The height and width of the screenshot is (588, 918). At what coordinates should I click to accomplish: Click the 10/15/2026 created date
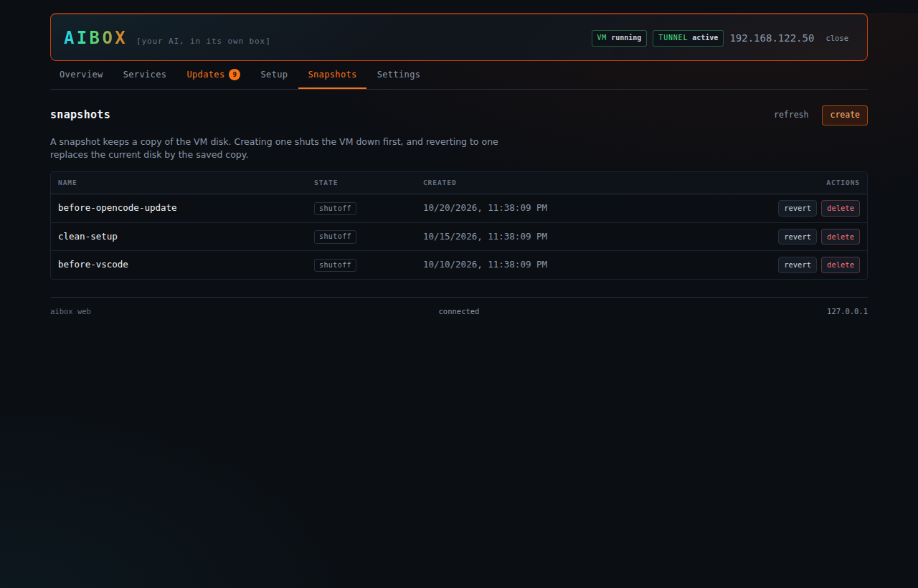click(485, 237)
